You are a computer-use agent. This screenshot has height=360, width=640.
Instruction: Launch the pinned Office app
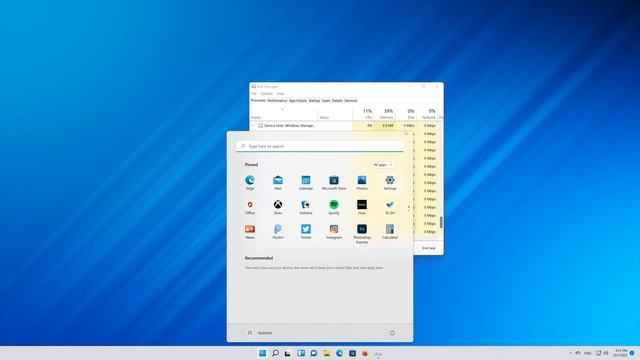(x=250, y=207)
